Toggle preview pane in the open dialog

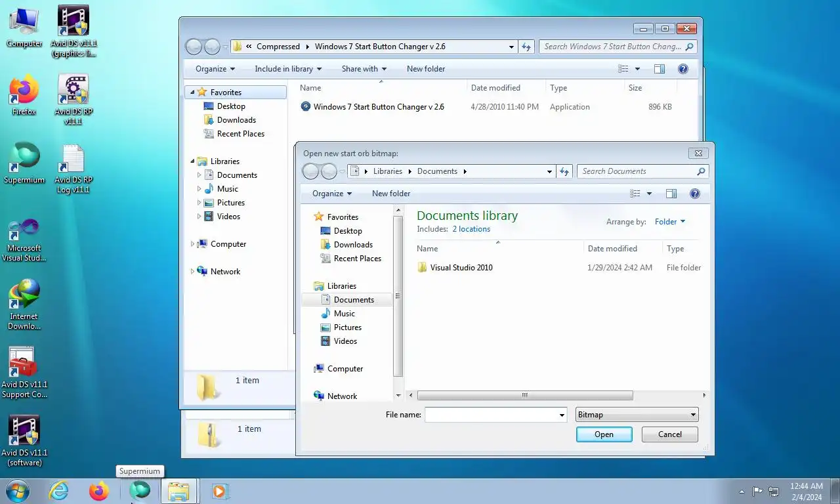tap(671, 194)
